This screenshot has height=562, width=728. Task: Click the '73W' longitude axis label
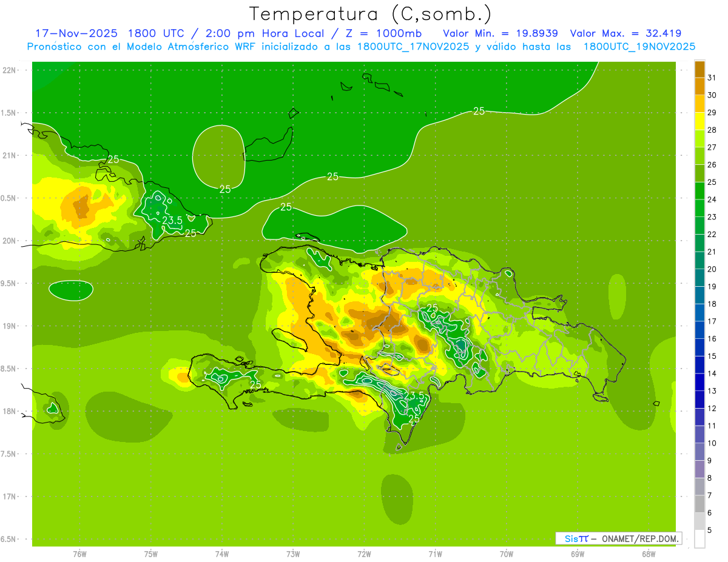[x=293, y=554]
